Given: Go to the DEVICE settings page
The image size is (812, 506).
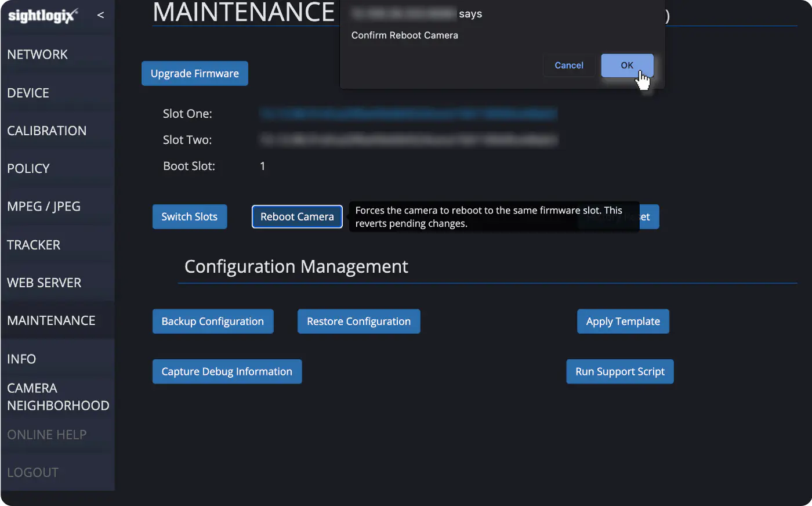Looking at the screenshot, I should click(x=28, y=93).
